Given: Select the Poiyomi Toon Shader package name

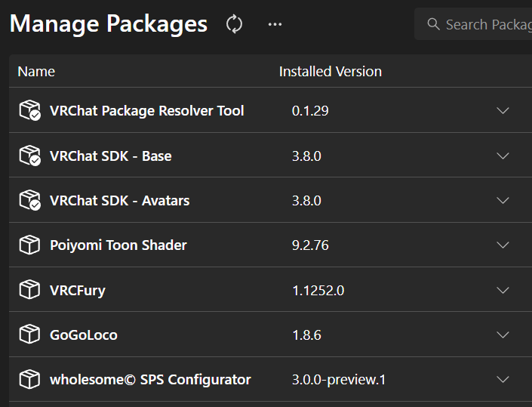Looking at the screenshot, I should pos(118,245).
